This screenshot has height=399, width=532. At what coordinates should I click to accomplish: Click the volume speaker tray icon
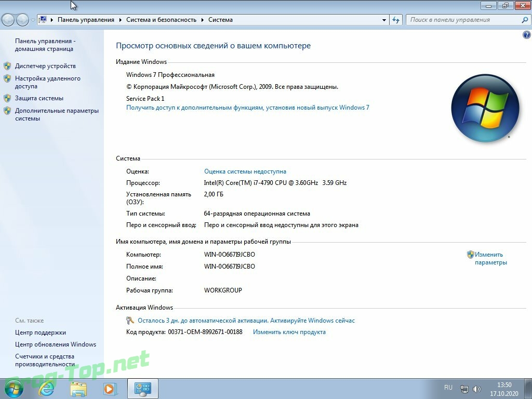[477, 389]
